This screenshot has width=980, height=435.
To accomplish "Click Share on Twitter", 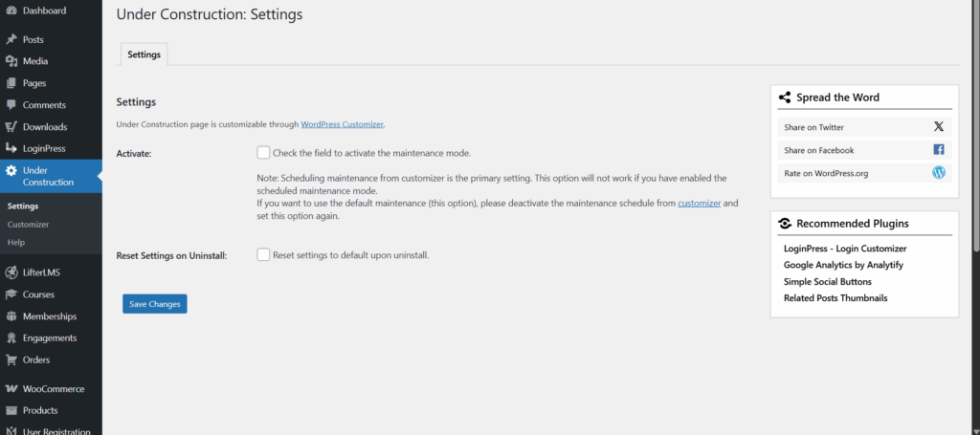I will pos(865,127).
